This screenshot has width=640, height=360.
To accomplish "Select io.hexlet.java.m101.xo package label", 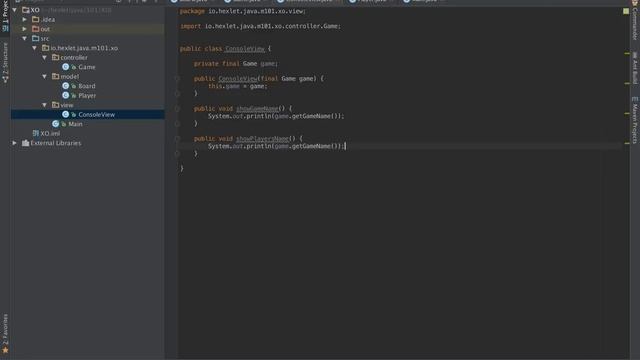I will pos(84,48).
